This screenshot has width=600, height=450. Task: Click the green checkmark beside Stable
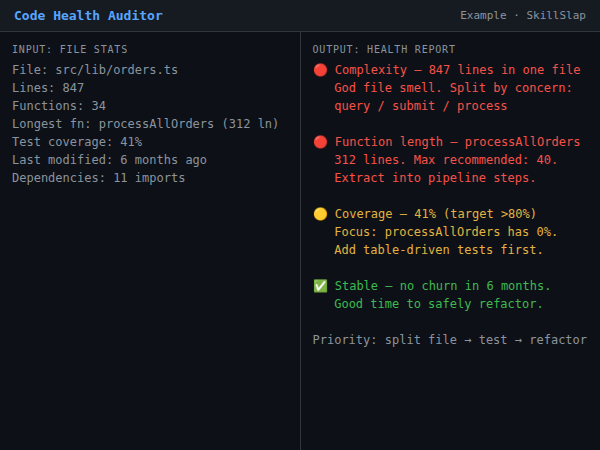pos(320,286)
